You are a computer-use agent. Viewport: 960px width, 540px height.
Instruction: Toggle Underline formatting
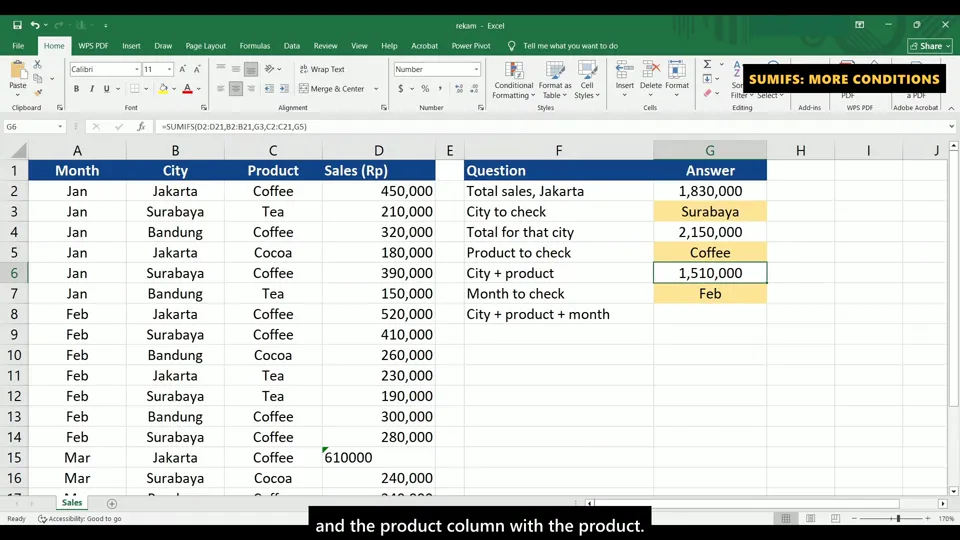[107, 89]
